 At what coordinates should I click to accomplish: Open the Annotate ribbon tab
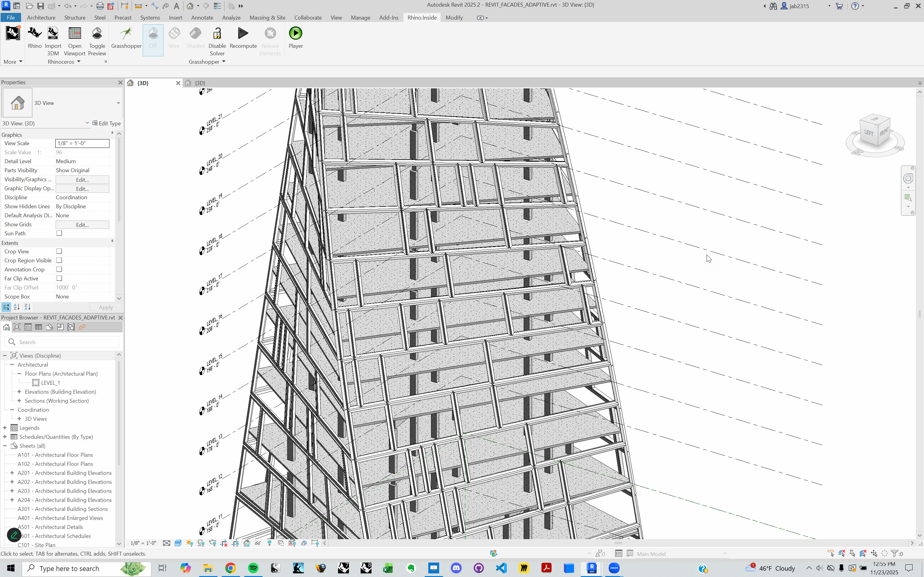pos(202,17)
